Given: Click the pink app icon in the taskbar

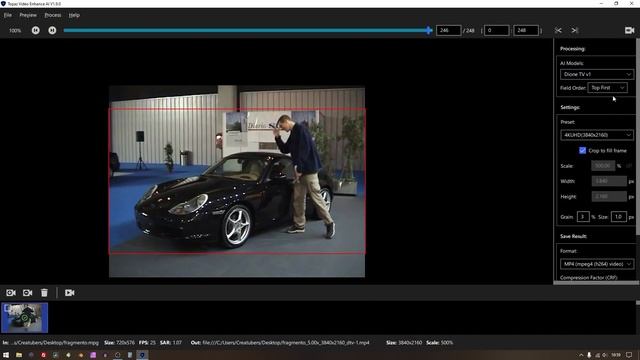Looking at the screenshot, I should point(93,355).
